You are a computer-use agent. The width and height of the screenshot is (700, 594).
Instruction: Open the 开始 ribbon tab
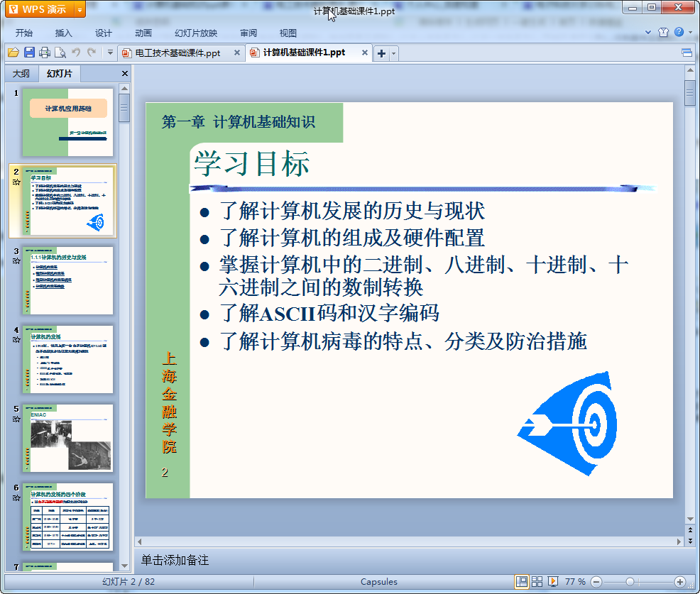click(23, 33)
